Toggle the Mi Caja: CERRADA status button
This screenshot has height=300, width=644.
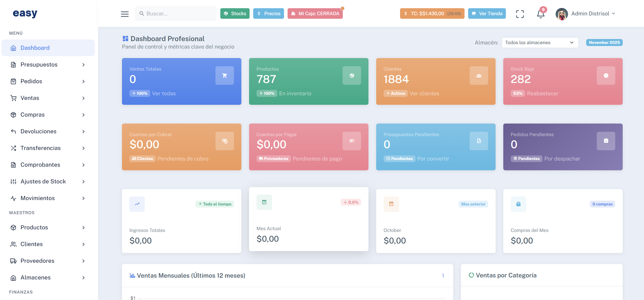tap(315, 13)
